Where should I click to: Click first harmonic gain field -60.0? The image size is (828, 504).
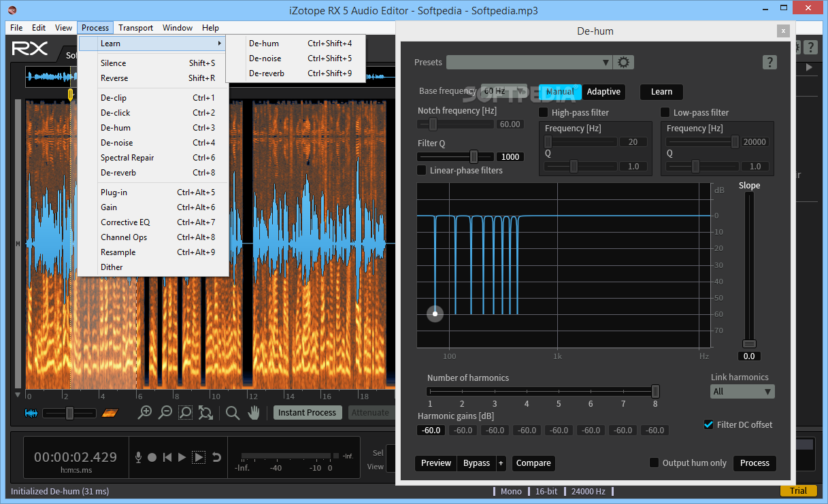coord(431,430)
